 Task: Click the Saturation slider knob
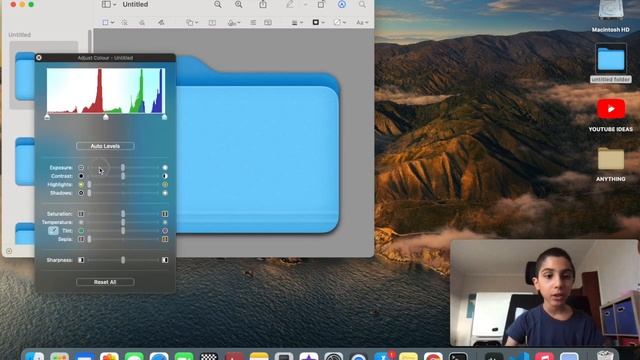pos(123,213)
